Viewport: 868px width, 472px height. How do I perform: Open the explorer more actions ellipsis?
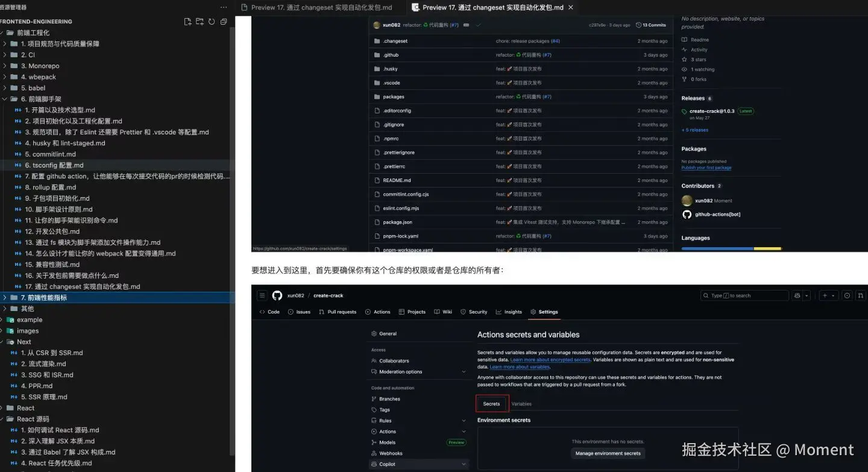tap(224, 7)
